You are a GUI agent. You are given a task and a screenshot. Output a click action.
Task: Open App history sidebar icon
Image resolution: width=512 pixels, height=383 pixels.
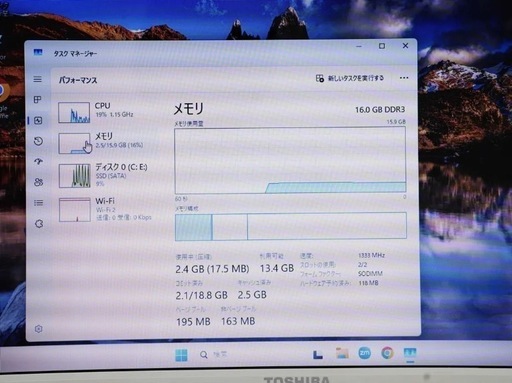(x=38, y=141)
